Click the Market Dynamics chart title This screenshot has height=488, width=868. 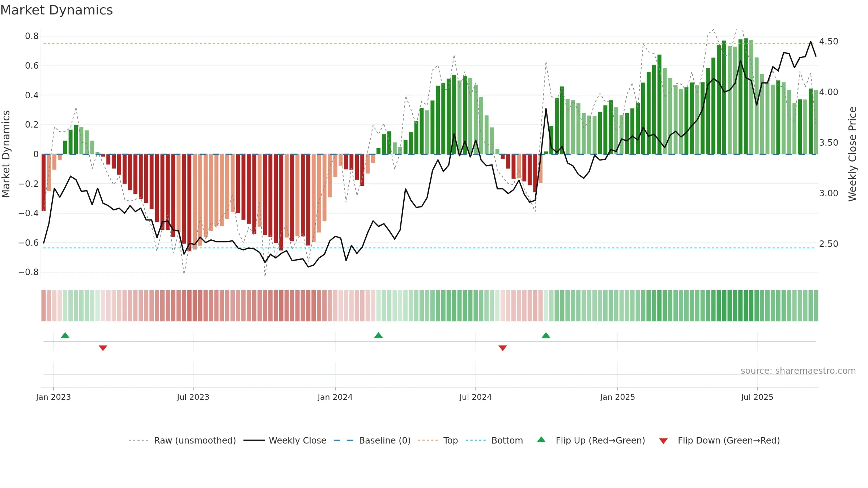56,10
